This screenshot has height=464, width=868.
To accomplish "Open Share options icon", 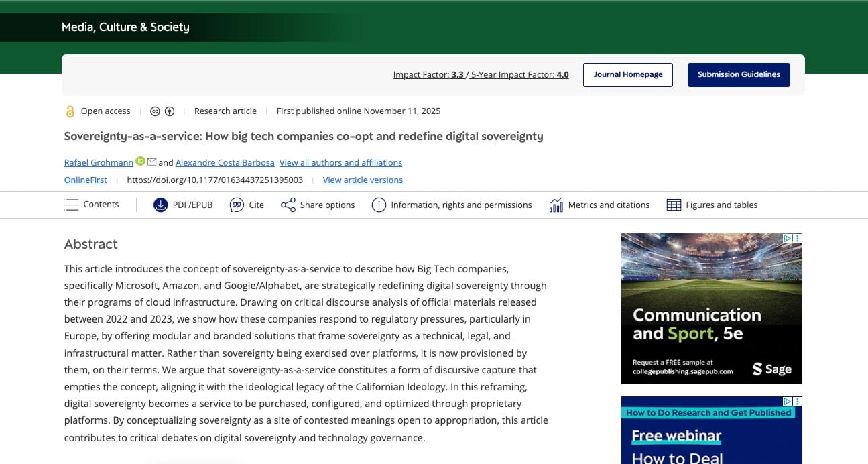I will click(x=288, y=205).
